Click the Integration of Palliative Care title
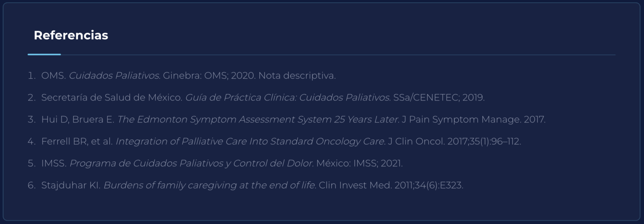Viewport: 644px width, 224px height. [251, 141]
